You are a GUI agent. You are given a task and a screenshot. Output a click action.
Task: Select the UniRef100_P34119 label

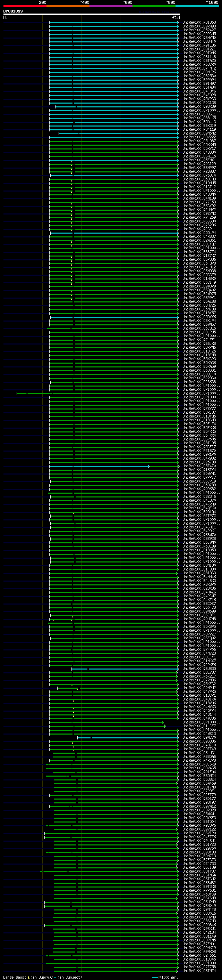[x=199, y=129]
